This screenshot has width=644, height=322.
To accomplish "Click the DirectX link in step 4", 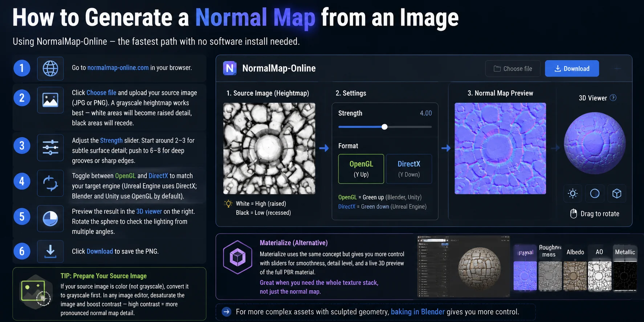I will (x=158, y=176).
